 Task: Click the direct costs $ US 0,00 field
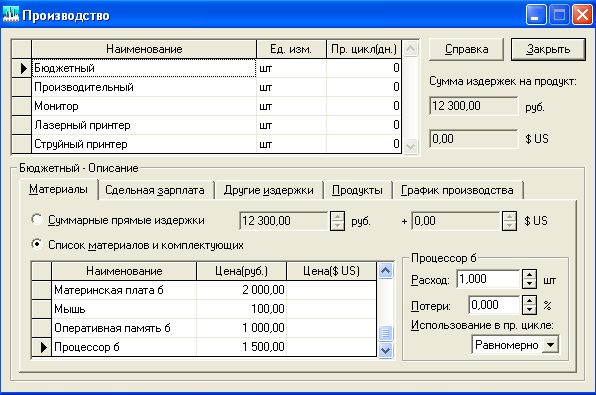pyautogui.click(x=455, y=221)
